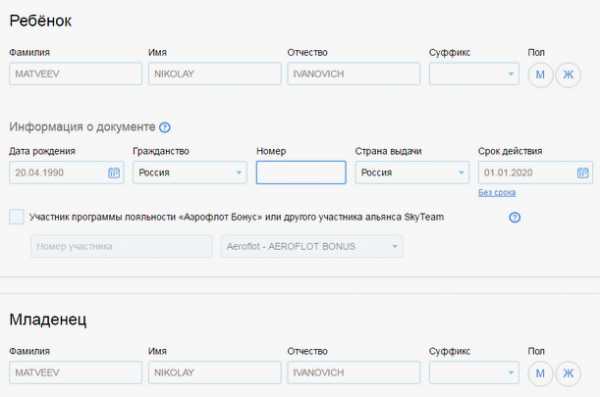Select male gender for the infant

tap(540, 373)
